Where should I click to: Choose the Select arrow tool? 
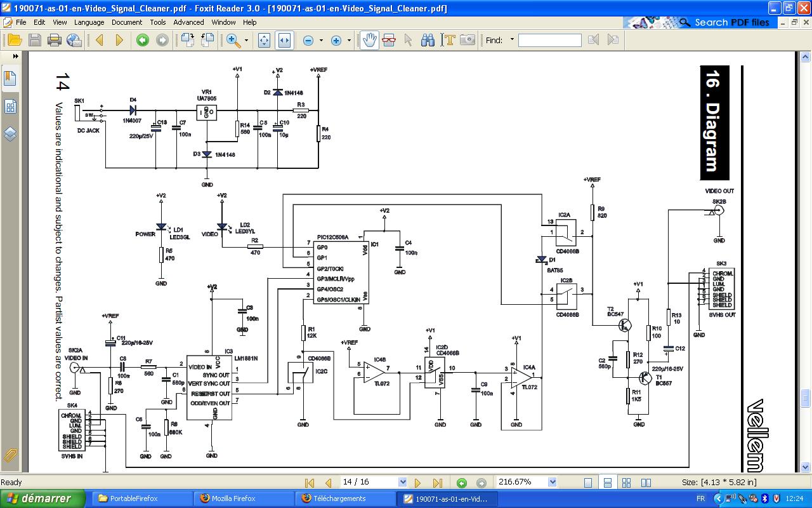tap(409, 40)
